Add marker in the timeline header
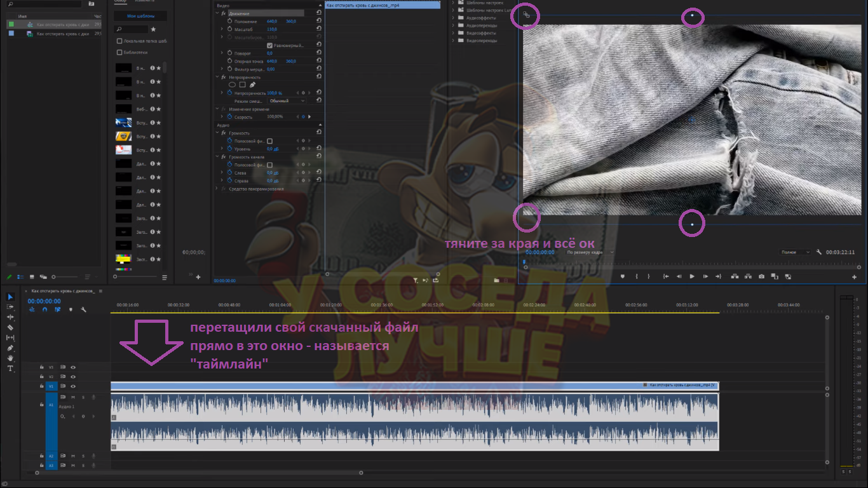 click(x=70, y=309)
